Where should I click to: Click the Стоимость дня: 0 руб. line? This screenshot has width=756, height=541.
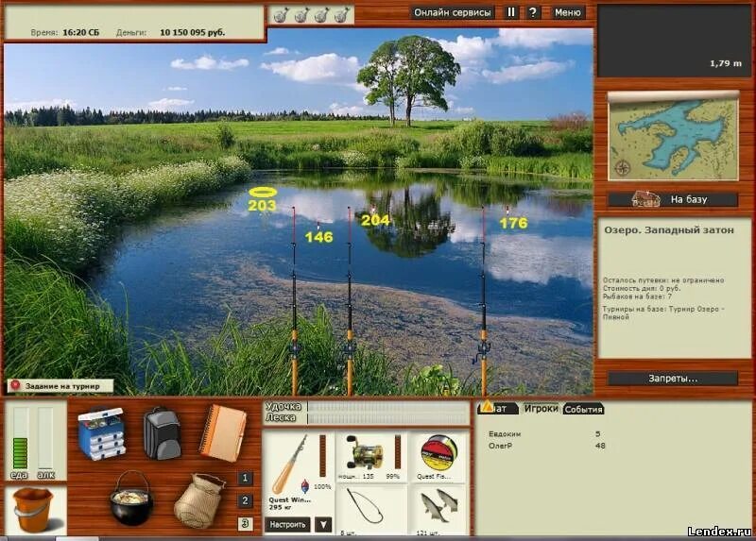tap(642, 288)
